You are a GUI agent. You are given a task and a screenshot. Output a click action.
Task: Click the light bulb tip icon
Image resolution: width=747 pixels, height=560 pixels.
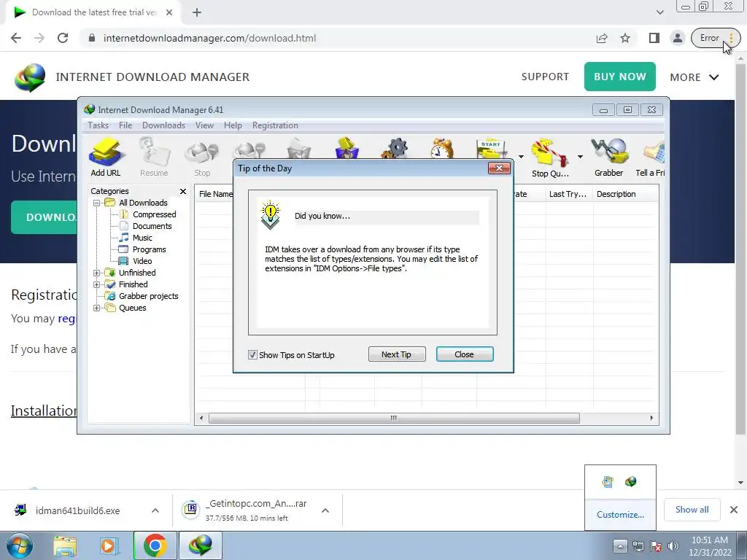pos(271,215)
